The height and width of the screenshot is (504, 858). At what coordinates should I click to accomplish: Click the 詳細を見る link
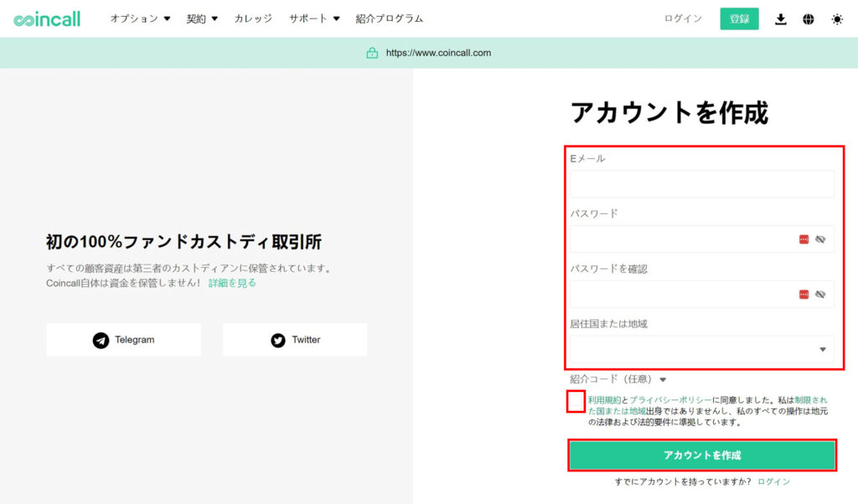tap(232, 283)
